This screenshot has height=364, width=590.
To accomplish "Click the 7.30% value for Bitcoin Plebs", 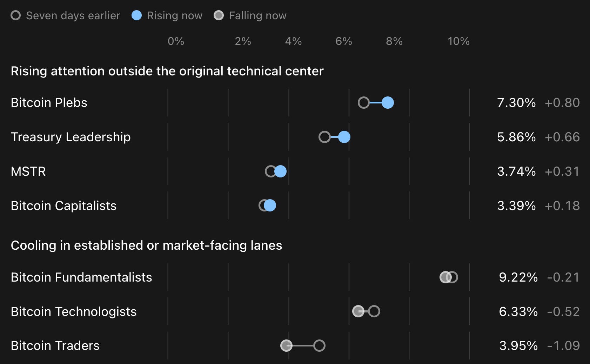I will point(516,103).
